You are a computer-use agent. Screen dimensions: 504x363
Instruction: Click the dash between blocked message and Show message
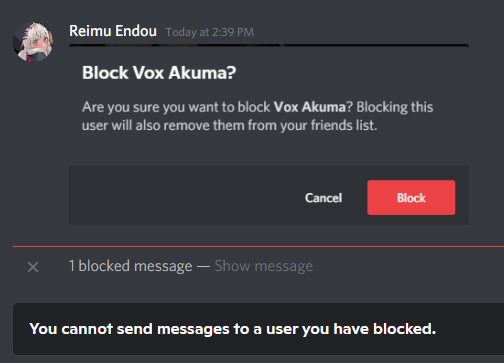203,266
